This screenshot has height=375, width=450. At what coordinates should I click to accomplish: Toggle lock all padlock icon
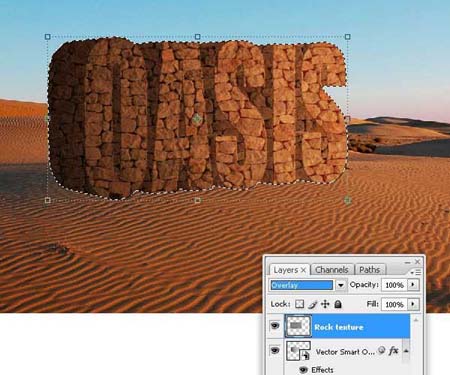coord(338,304)
